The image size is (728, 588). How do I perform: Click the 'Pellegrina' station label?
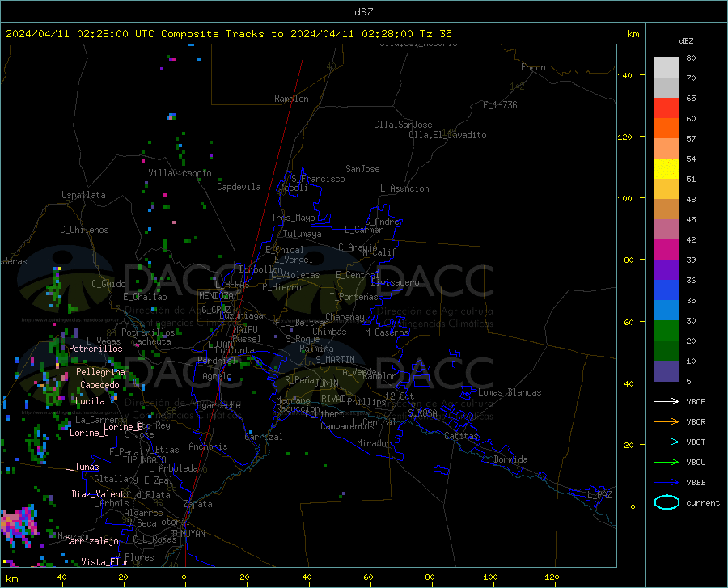tap(101, 372)
